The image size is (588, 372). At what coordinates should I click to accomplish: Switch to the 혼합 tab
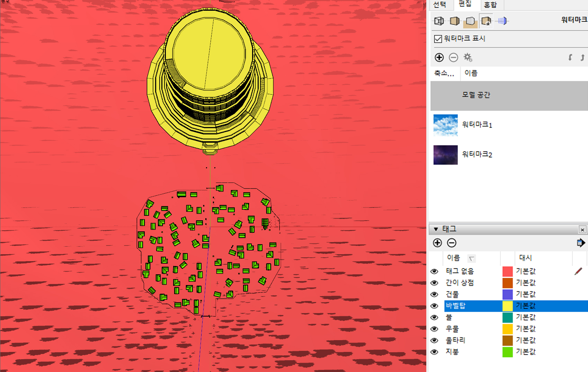tap(490, 5)
